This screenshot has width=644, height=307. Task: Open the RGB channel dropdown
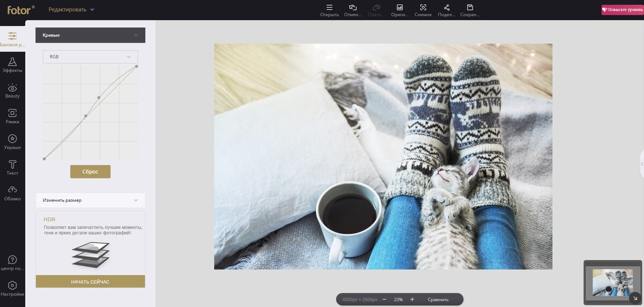[x=90, y=56]
